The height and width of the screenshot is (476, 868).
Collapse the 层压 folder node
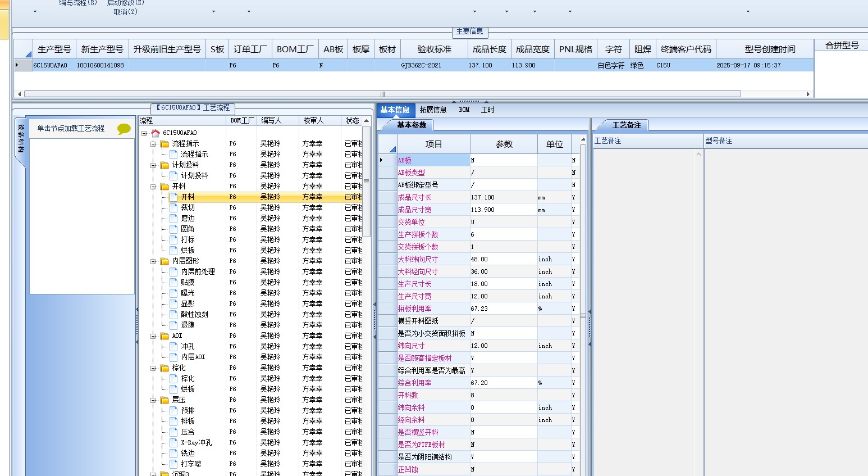pyautogui.click(x=153, y=400)
